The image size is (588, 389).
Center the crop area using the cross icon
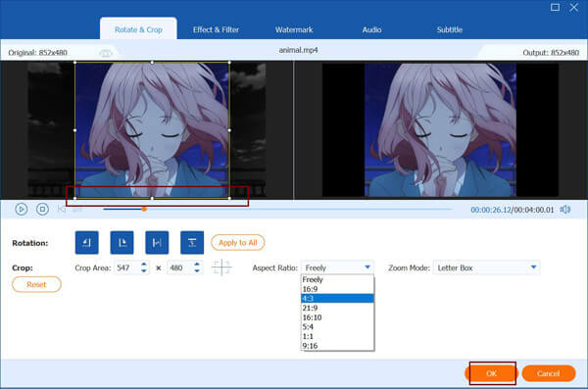coord(221,267)
